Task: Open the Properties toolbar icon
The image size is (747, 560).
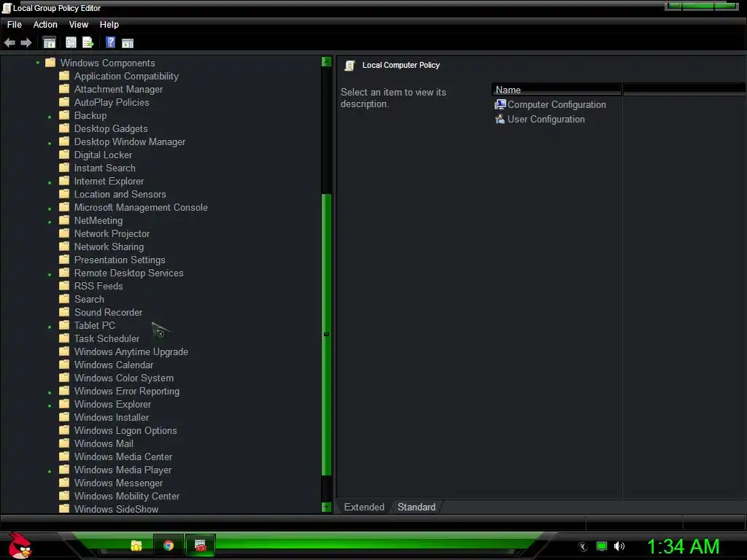Action: pyautogui.click(x=71, y=43)
